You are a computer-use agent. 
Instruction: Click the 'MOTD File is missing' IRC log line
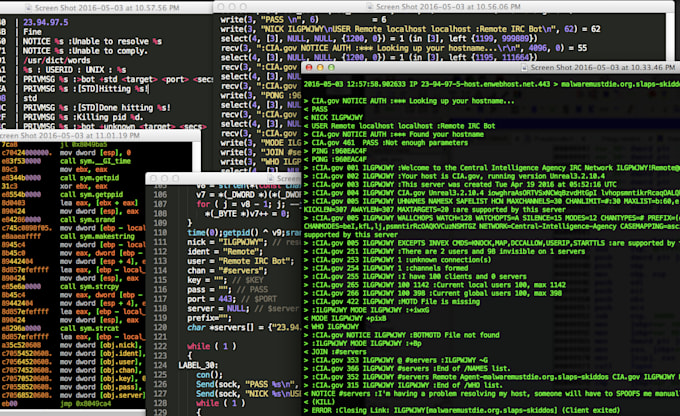click(x=392, y=301)
